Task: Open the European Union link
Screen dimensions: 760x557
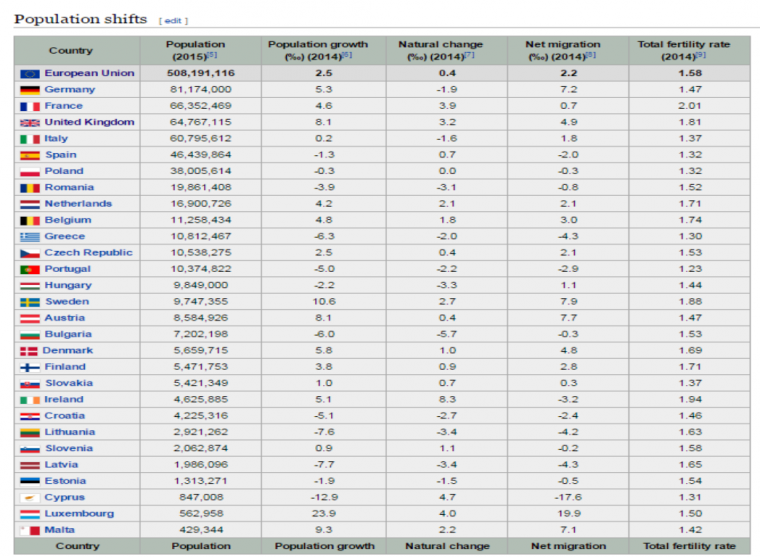Action: point(89,73)
